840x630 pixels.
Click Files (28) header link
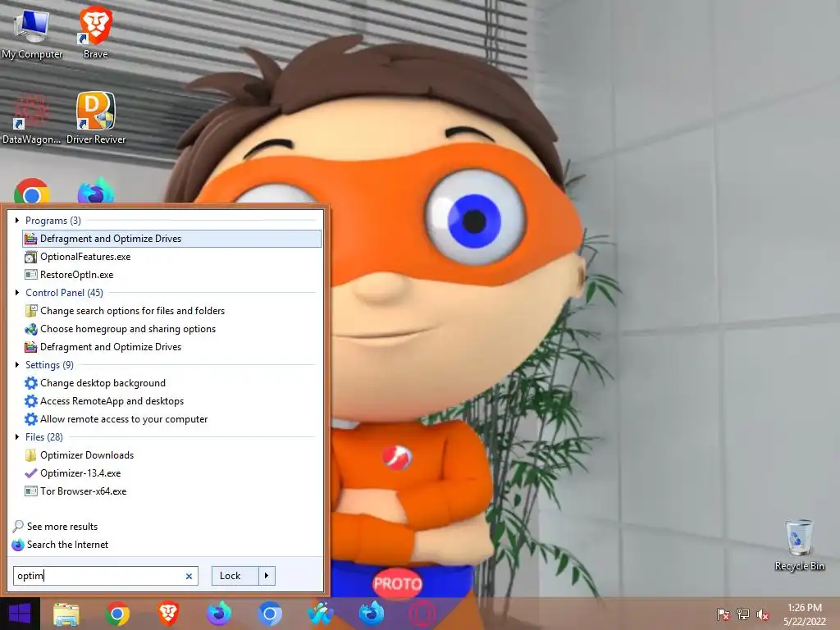coord(44,437)
